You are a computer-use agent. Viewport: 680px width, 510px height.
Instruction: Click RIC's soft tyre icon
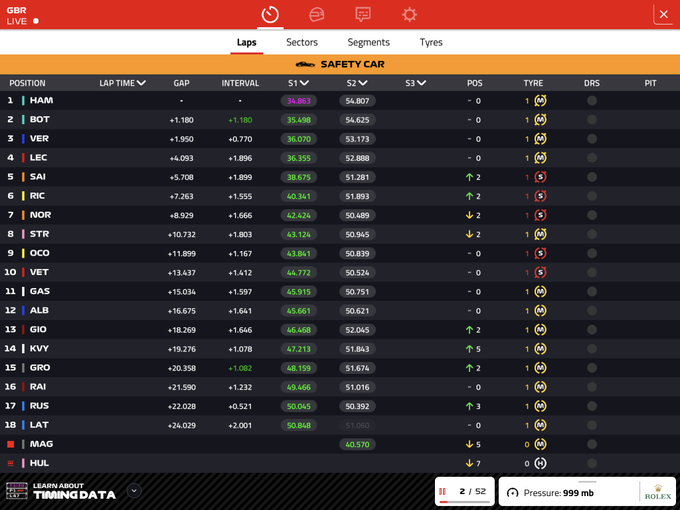tap(540, 196)
